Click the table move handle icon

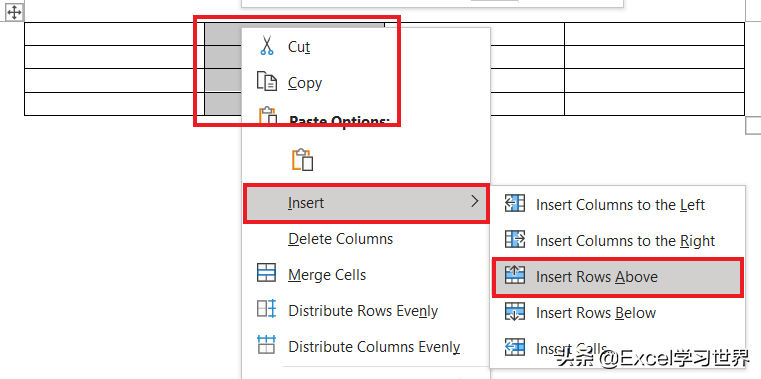coord(14,12)
